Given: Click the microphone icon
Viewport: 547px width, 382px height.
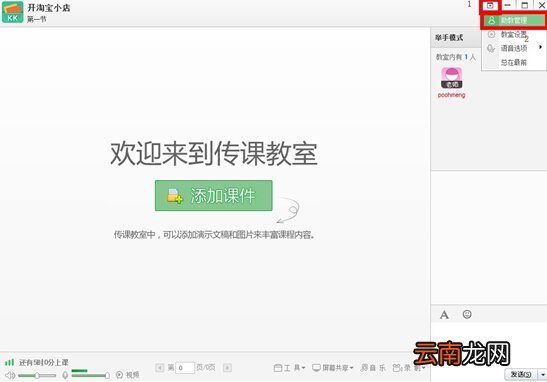Looking at the screenshot, I should (65, 375).
